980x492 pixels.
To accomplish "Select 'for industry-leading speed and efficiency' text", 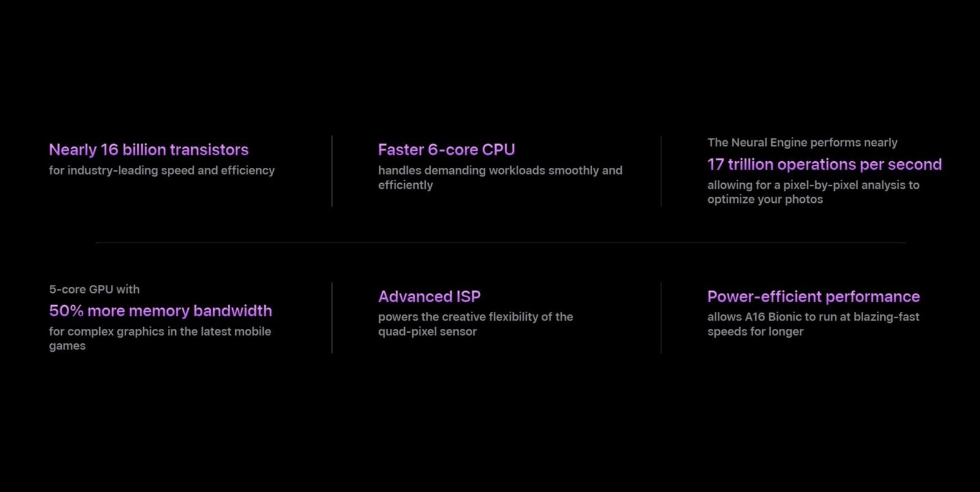I will 162,170.
